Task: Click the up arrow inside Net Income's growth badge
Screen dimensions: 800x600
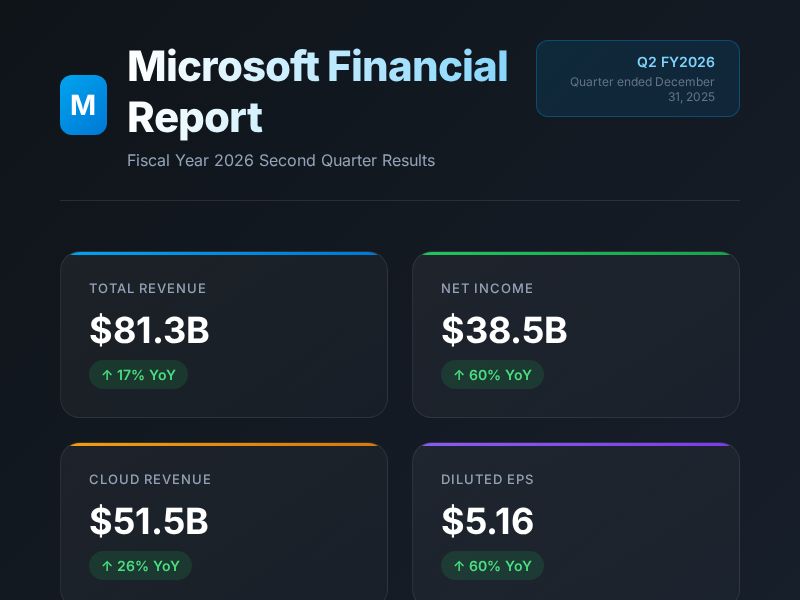Action: [x=458, y=375]
